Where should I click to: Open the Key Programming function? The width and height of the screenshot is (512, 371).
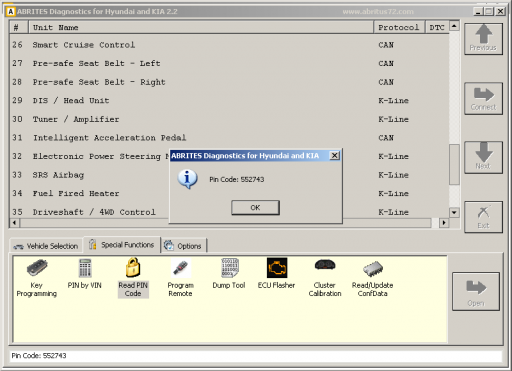[37, 278]
